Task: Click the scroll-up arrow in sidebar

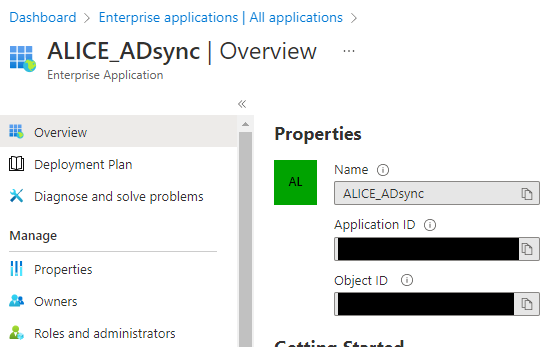Action: [x=245, y=124]
